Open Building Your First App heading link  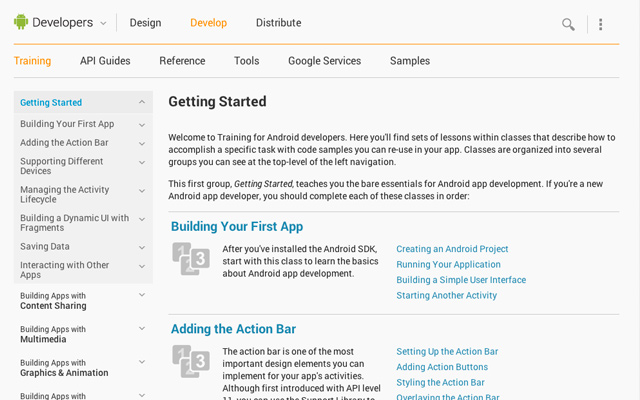pyautogui.click(x=237, y=227)
